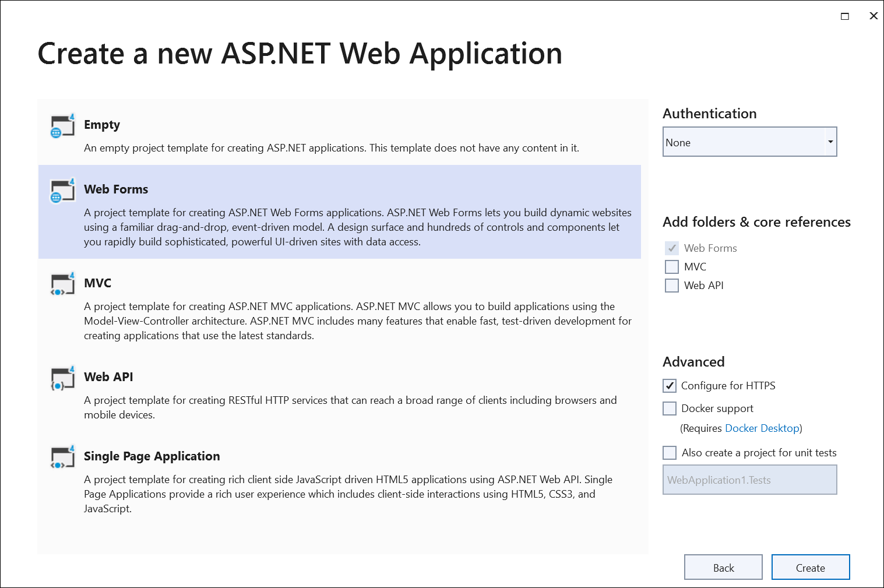Close the new project dialog
The image size is (884, 588).
[873, 16]
